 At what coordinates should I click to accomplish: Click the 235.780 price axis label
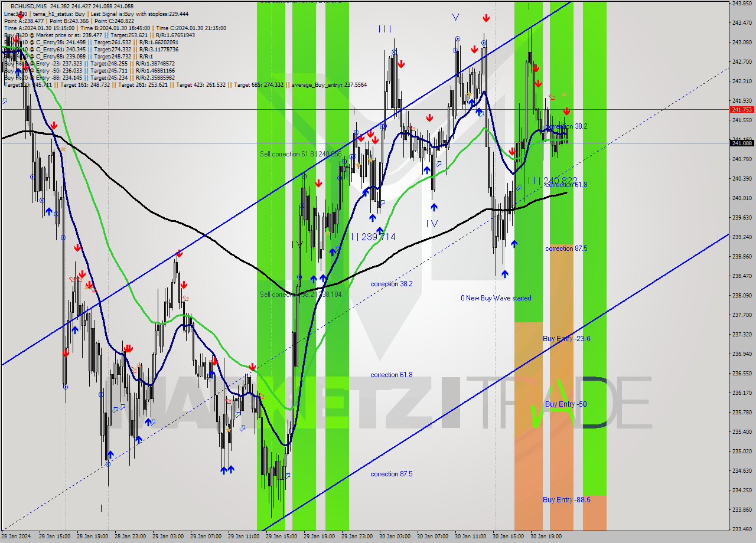[742, 413]
